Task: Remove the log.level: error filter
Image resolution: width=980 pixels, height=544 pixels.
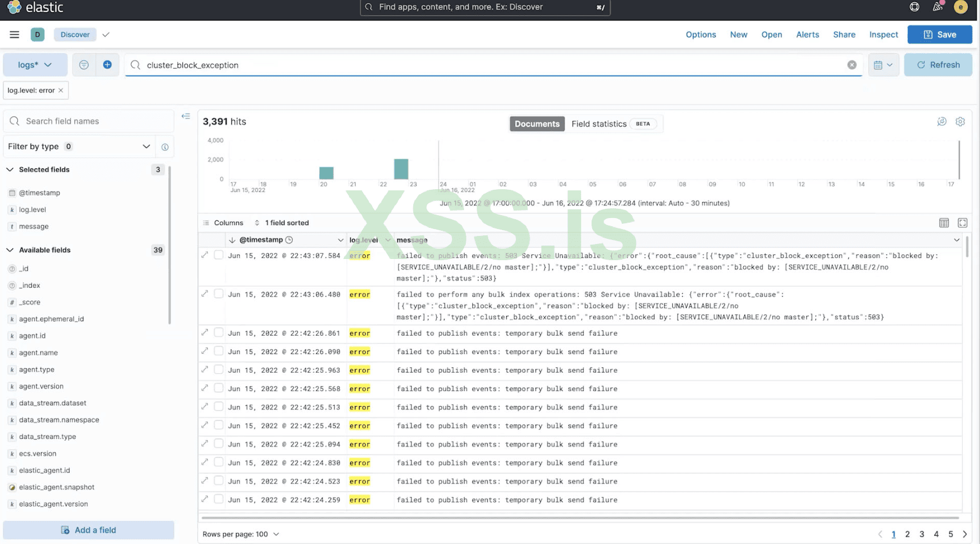Action: (x=61, y=91)
